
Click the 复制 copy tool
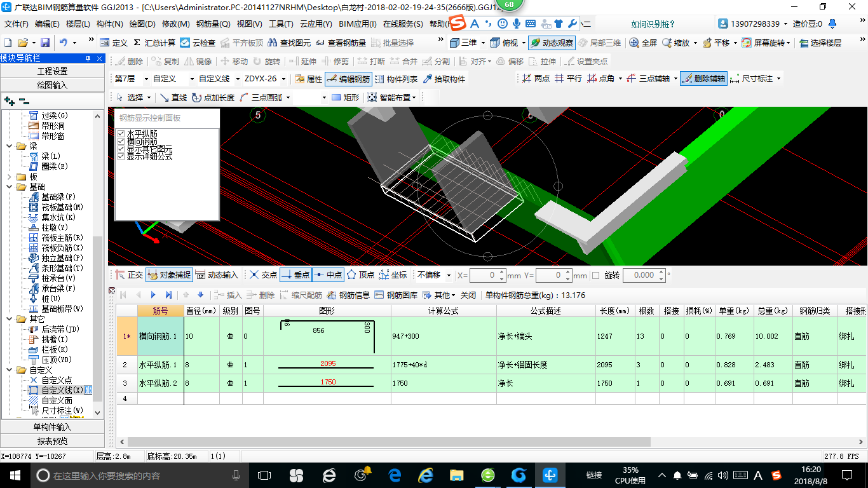click(x=165, y=61)
